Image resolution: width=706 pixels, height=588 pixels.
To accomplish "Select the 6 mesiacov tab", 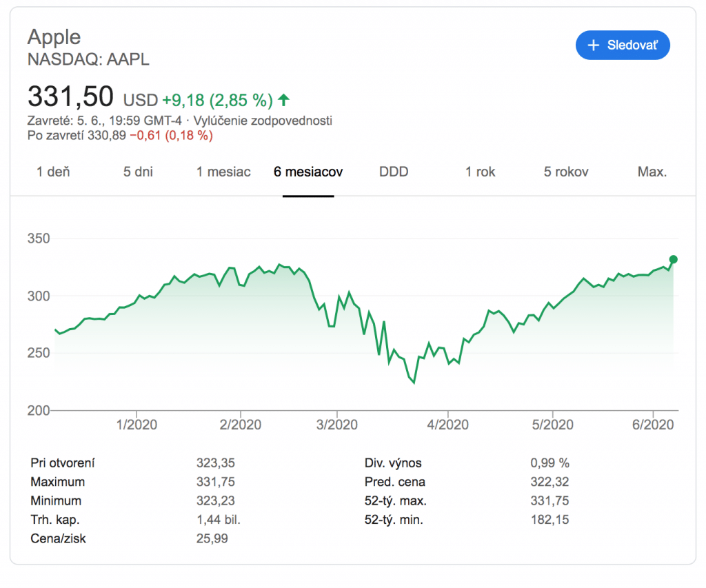I will click(x=308, y=172).
